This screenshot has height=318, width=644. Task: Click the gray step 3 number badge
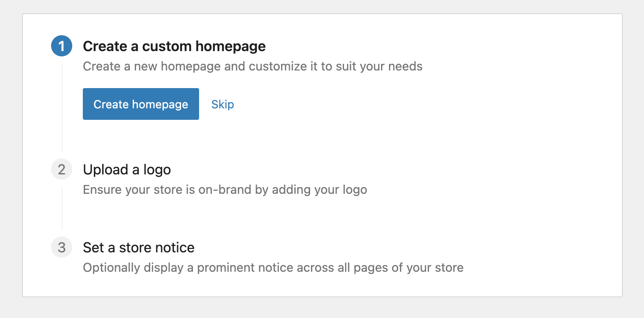[x=62, y=248]
